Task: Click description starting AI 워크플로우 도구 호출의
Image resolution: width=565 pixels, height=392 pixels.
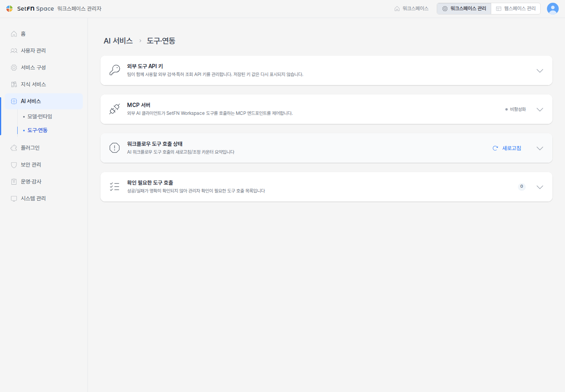Action: click(x=181, y=152)
